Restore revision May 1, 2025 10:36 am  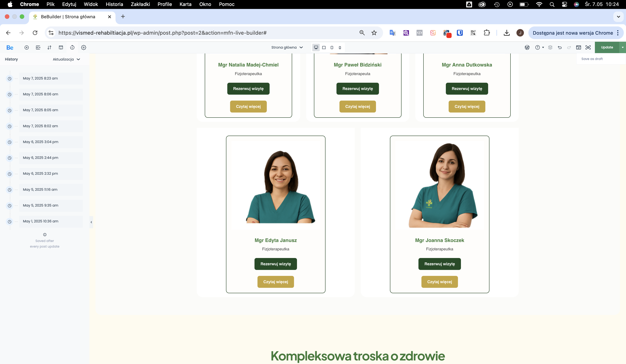point(51,221)
